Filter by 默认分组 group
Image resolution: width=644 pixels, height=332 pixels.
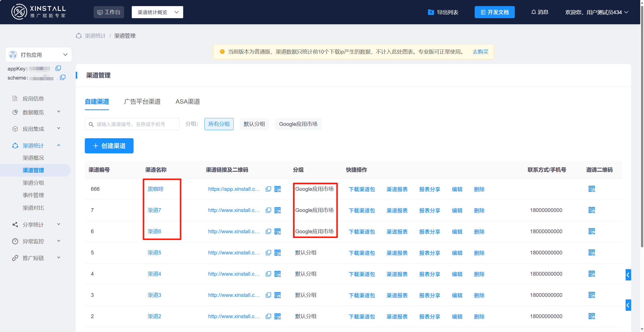[254, 124]
